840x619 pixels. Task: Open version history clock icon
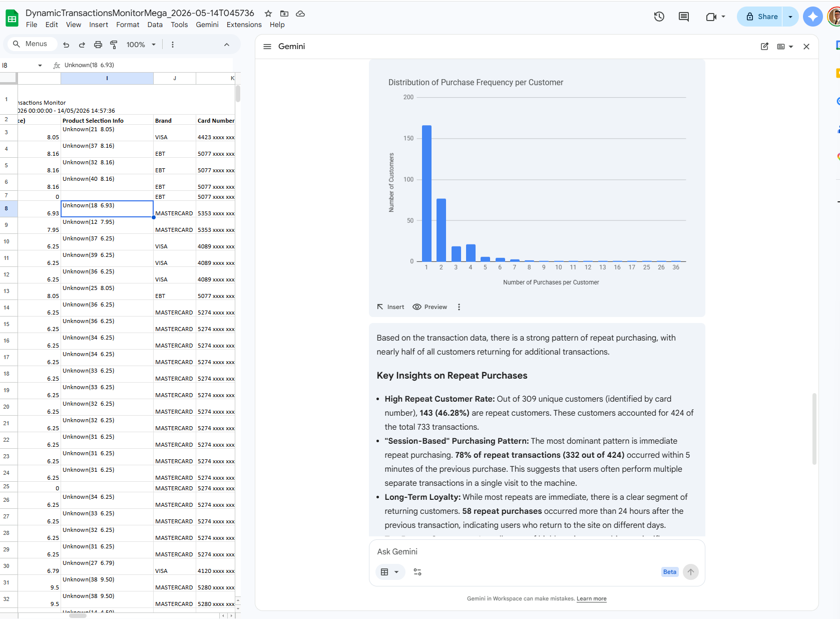click(659, 17)
